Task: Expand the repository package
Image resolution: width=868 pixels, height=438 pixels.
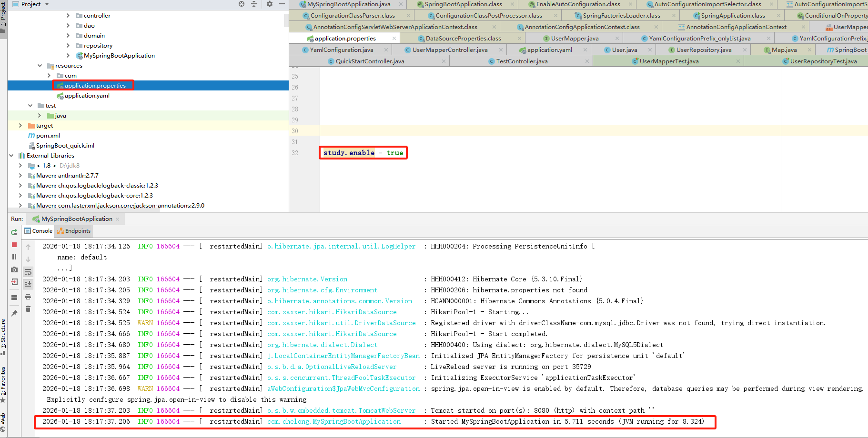Action: click(x=68, y=46)
